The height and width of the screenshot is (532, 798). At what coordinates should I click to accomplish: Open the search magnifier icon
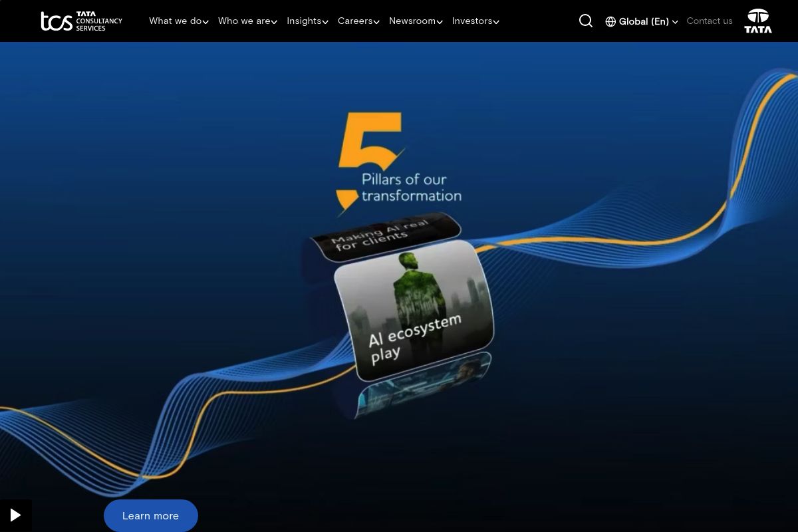(x=586, y=21)
